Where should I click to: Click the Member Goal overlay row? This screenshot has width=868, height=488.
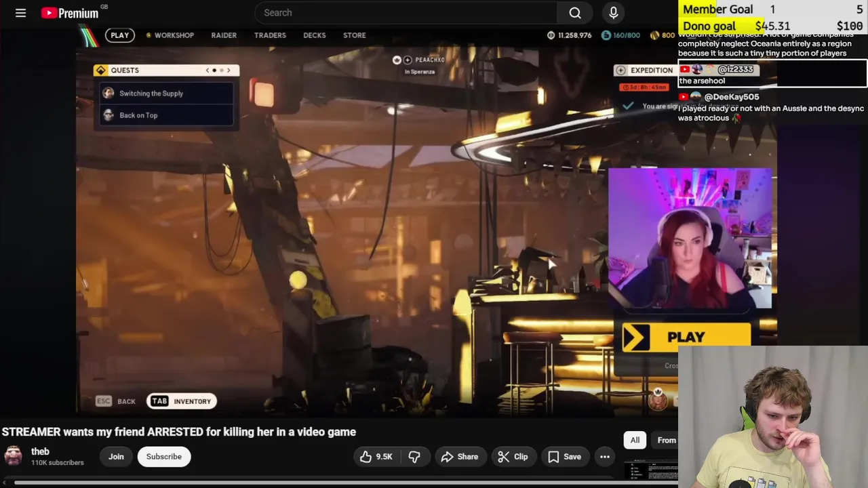[x=773, y=9]
